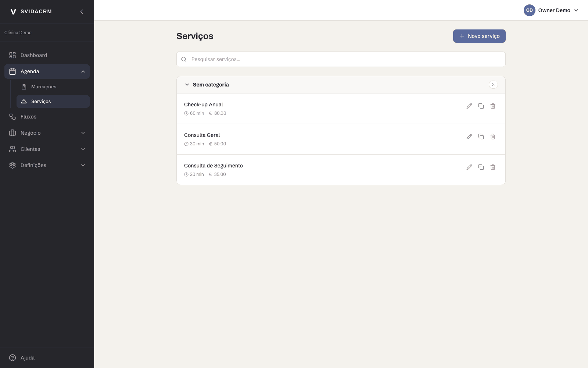Edit the Consulta de Seguimento service
This screenshot has height=368, width=588.
click(x=469, y=167)
